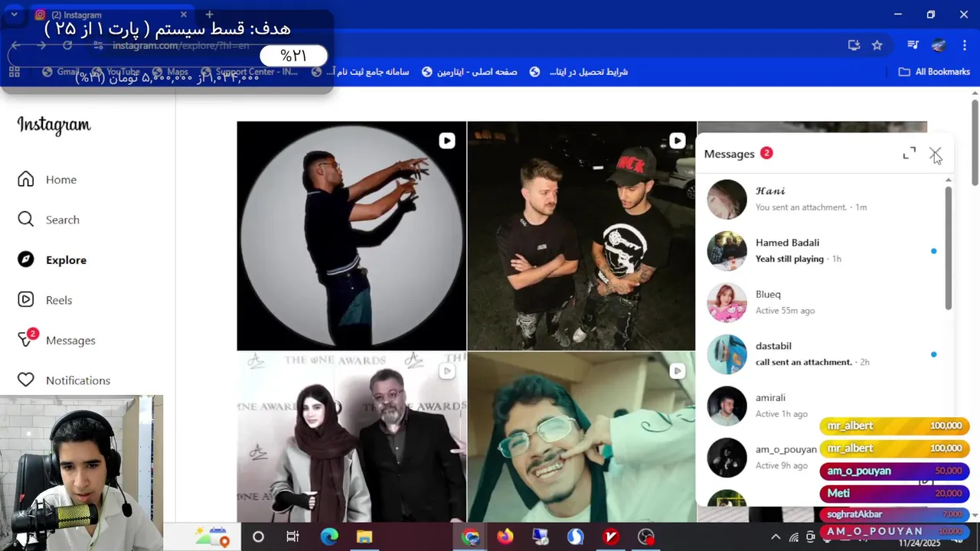The height and width of the screenshot is (551, 980).
Task: Show hidden system tray icons
Action: (775, 536)
